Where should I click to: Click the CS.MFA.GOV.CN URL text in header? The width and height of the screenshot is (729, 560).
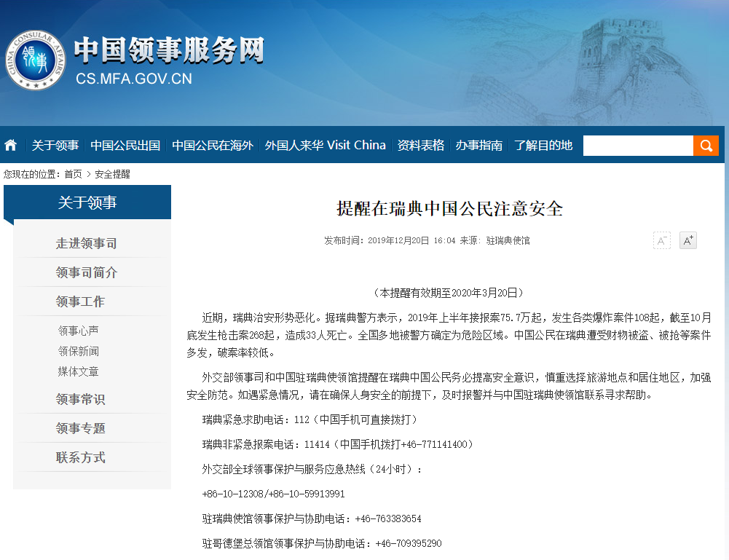(x=134, y=79)
